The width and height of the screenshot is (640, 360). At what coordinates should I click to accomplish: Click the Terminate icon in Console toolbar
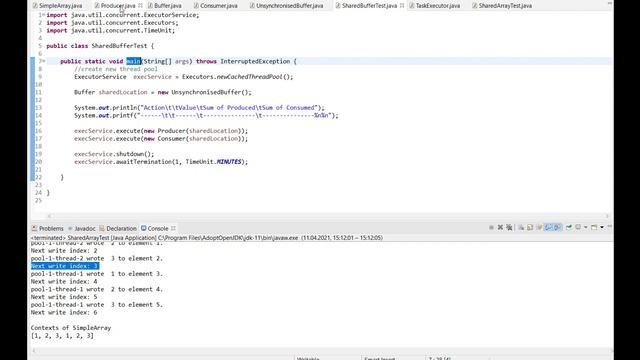(491, 227)
